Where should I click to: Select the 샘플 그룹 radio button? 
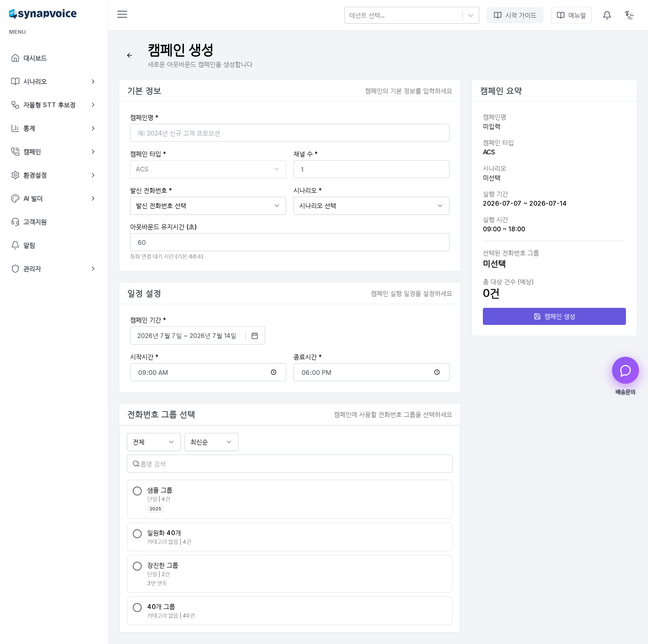click(x=137, y=491)
